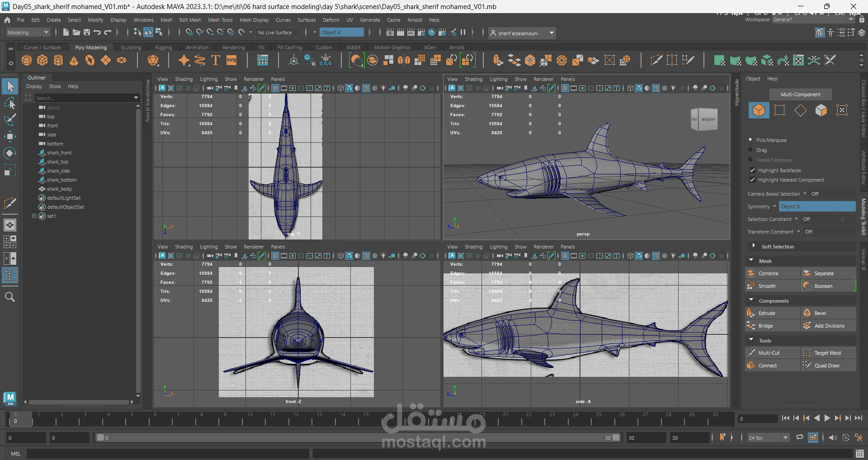Select the Target Weld tool
The height and width of the screenshot is (460, 868).
827,353
